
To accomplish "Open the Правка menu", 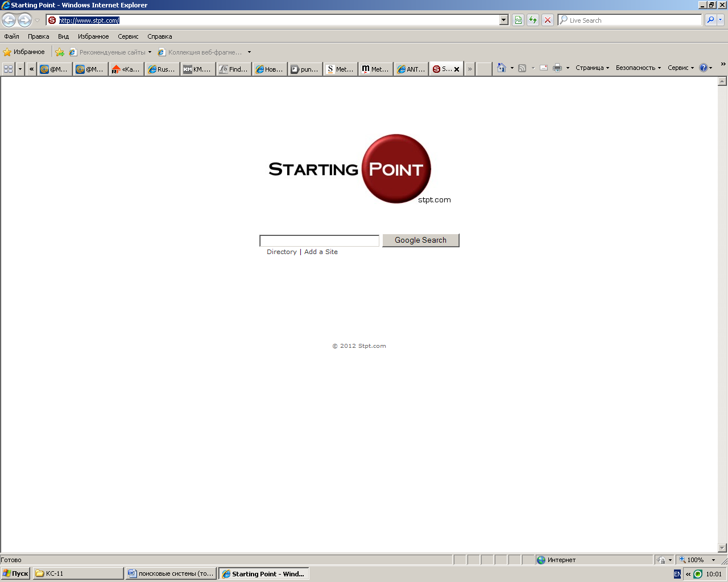I will [x=39, y=36].
